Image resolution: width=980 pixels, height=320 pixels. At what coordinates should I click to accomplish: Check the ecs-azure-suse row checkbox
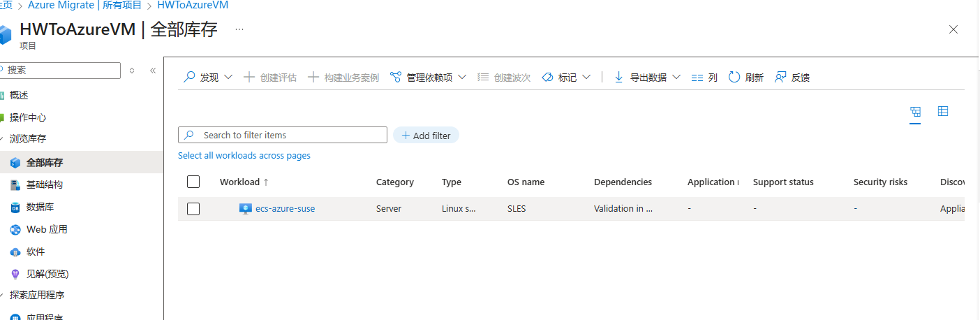click(x=193, y=209)
